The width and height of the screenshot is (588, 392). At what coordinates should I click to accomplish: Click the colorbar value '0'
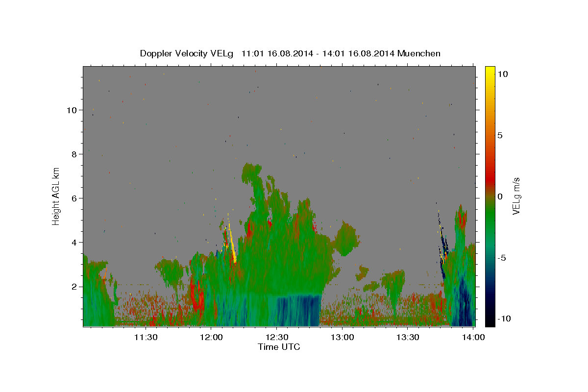[x=500, y=196]
